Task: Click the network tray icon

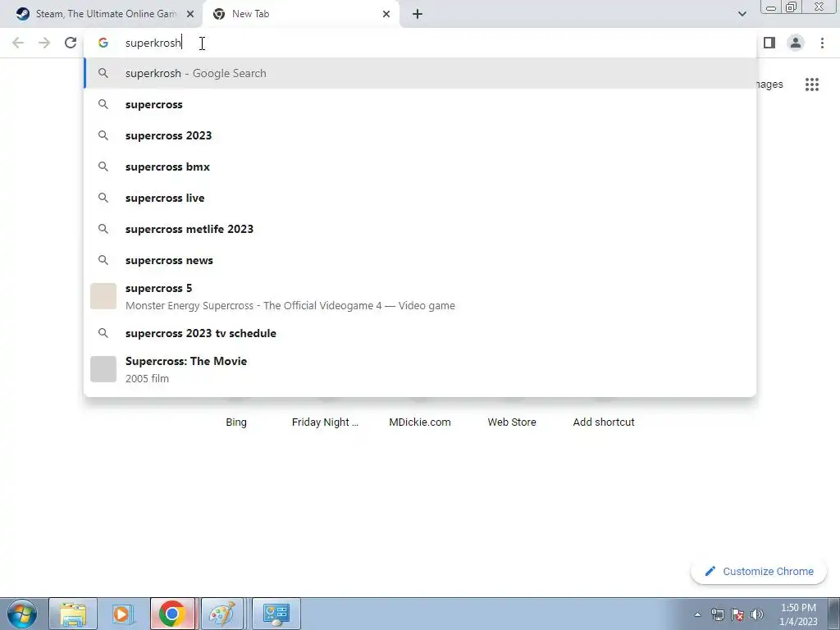Action: tap(717, 614)
